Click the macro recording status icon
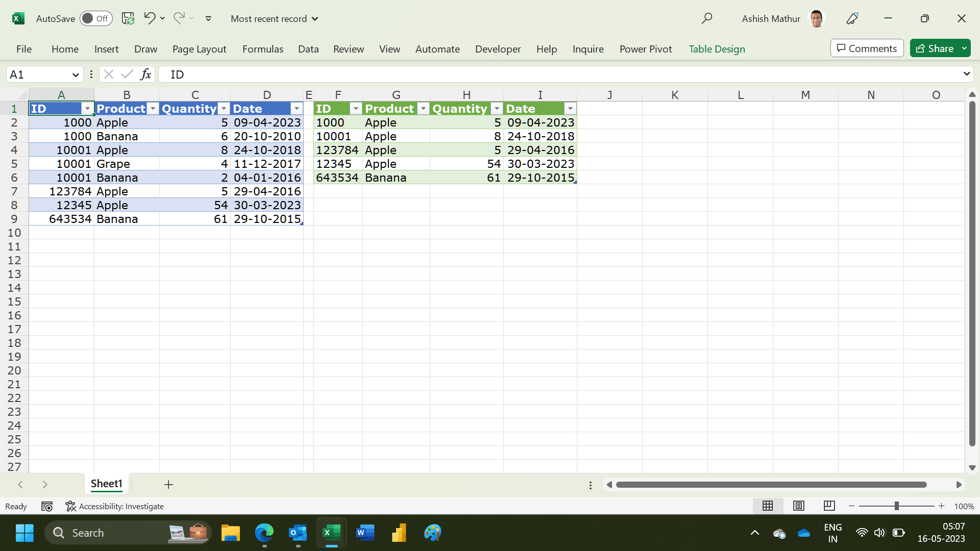The image size is (980, 551). click(47, 506)
